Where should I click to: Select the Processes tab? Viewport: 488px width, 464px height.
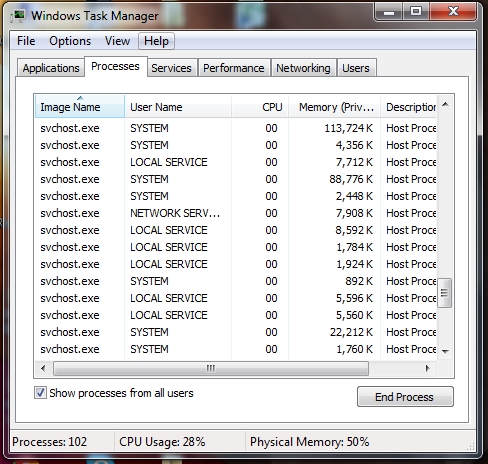coord(115,66)
